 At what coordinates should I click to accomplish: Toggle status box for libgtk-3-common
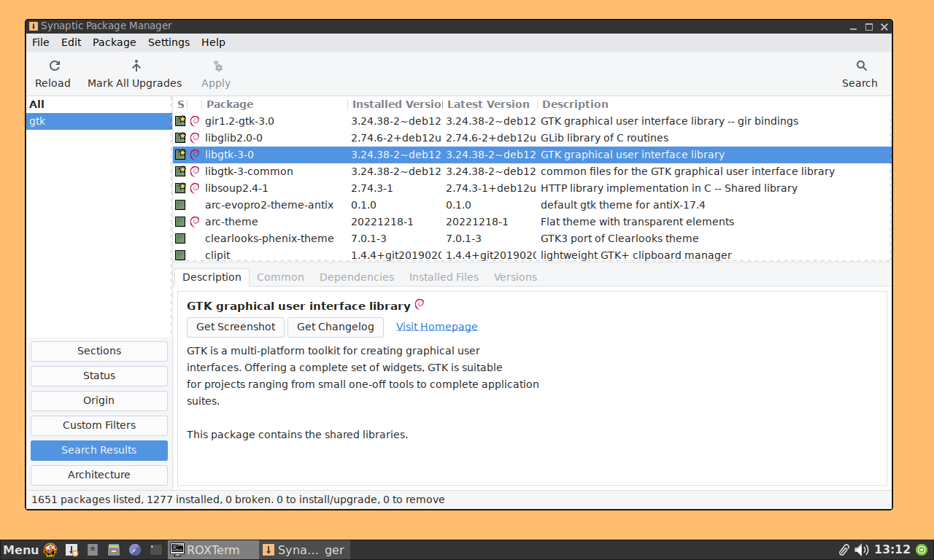[x=180, y=171]
